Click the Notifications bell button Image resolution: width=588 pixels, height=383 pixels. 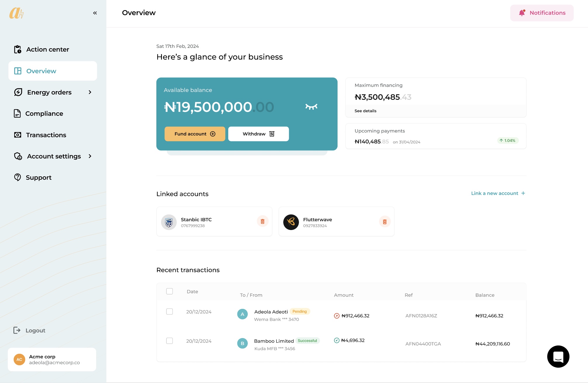coord(542,13)
